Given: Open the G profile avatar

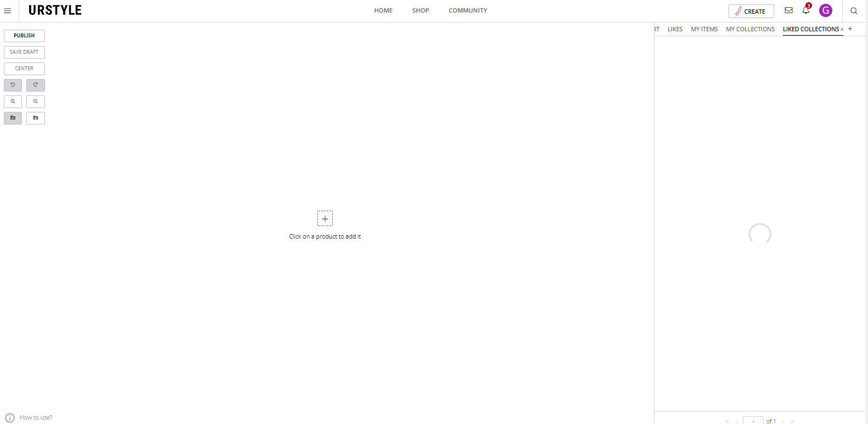Looking at the screenshot, I should [826, 10].
